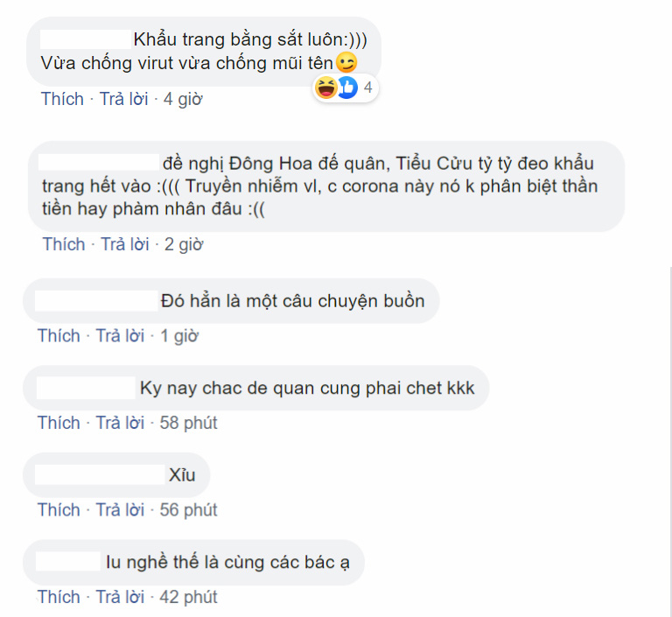Open reaction count 4 on the first comment
The image size is (672, 617).
pyautogui.click(x=367, y=88)
